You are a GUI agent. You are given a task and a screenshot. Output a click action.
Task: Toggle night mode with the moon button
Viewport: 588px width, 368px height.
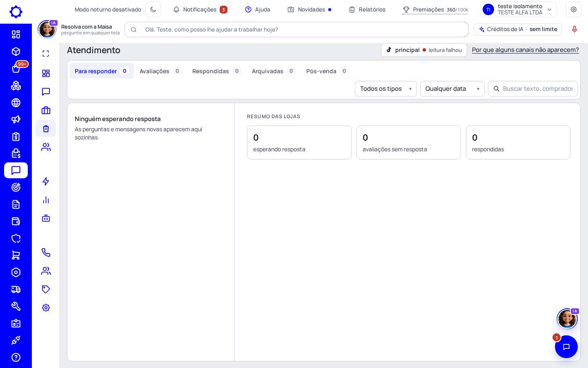(x=153, y=9)
